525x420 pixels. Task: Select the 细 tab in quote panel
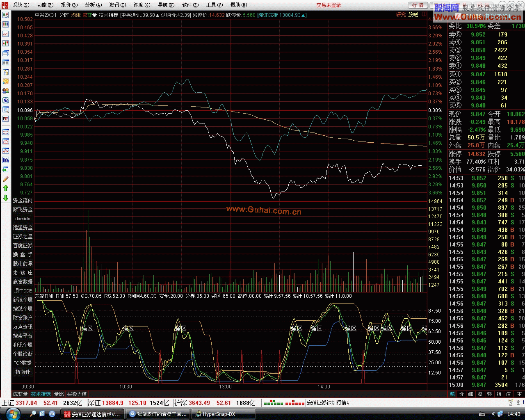(471, 394)
